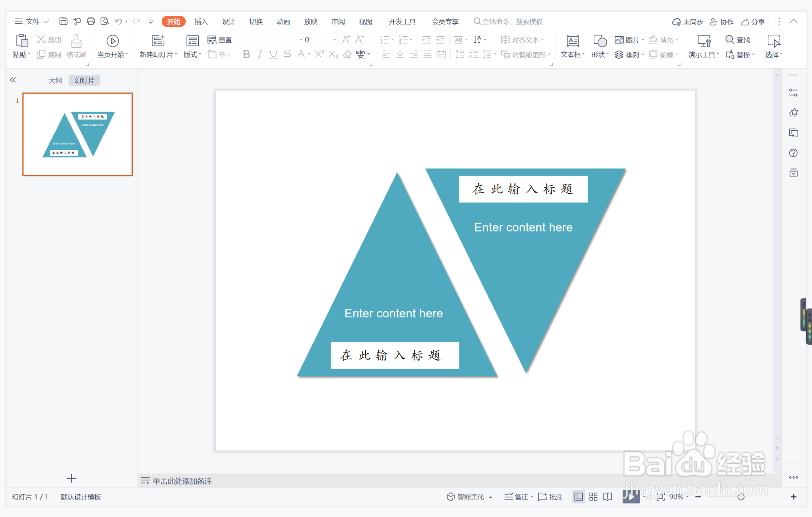Click the star icon in right sidebar

793,112
